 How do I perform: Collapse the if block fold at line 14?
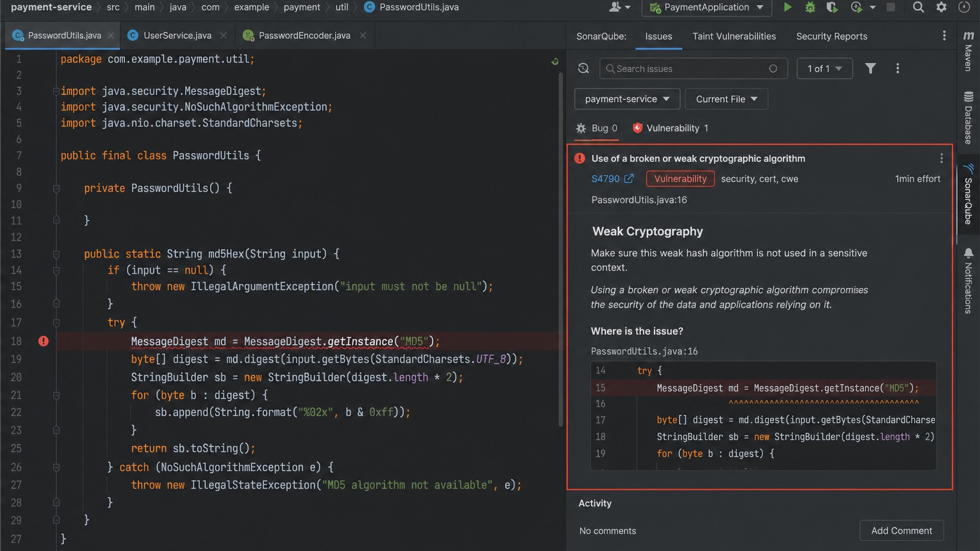[56, 270]
